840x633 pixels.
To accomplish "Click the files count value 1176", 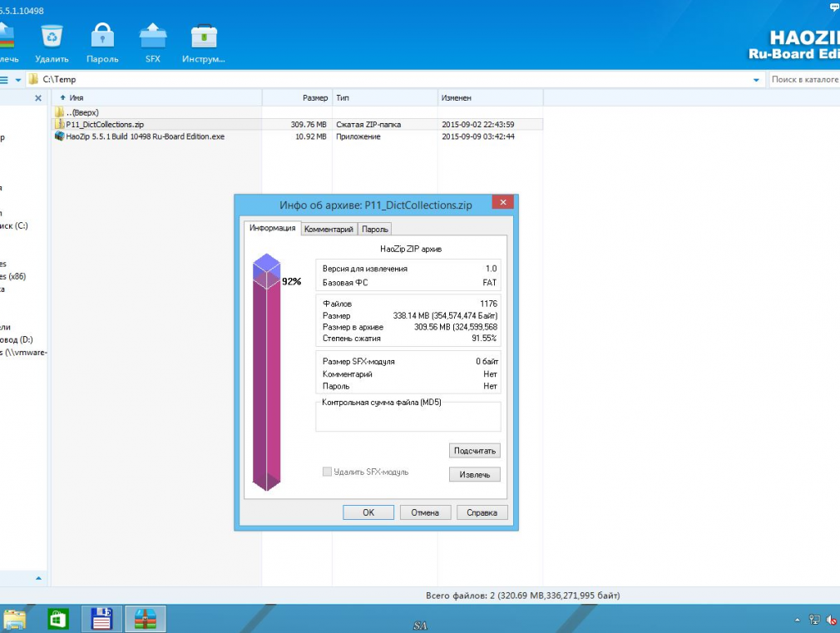I will [488, 304].
